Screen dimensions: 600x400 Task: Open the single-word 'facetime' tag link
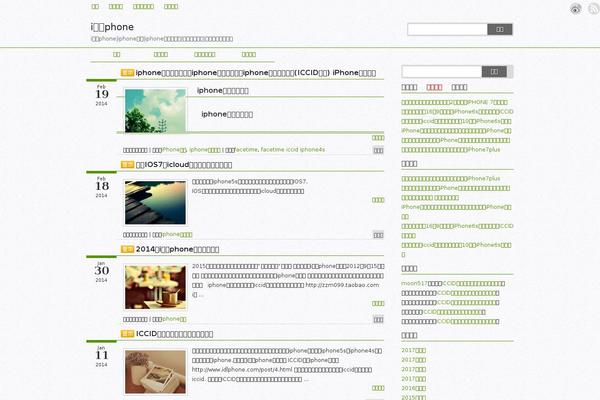pos(247,150)
